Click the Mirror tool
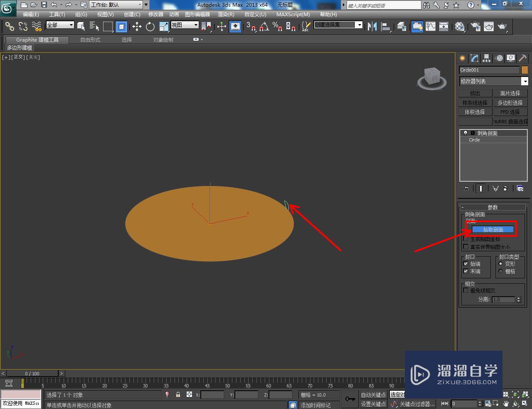The height and width of the screenshot is (409, 532). (372, 27)
